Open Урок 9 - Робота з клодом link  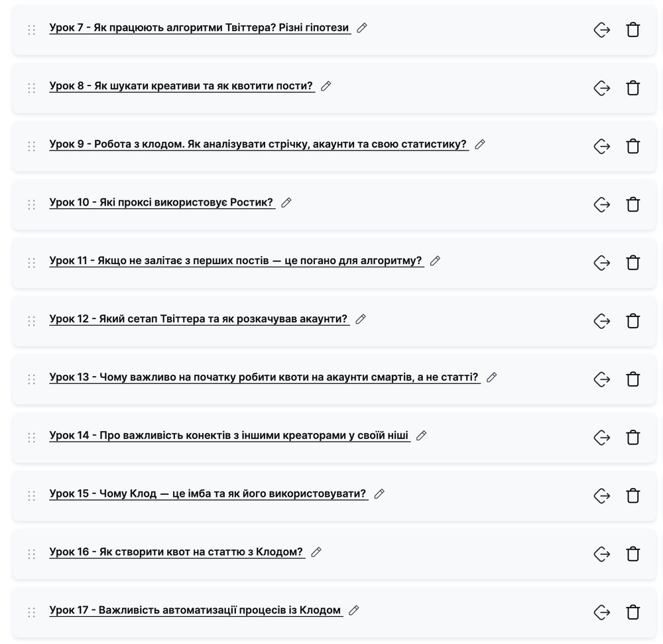coord(259,144)
